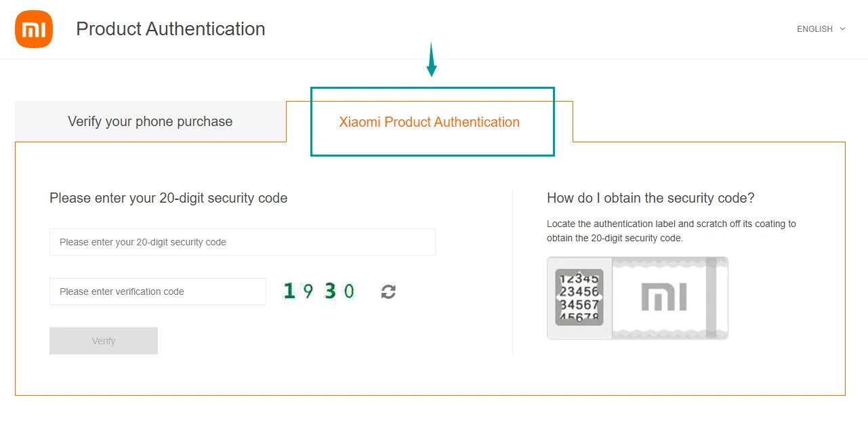Click the 1930 captcha image

(319, 291)
